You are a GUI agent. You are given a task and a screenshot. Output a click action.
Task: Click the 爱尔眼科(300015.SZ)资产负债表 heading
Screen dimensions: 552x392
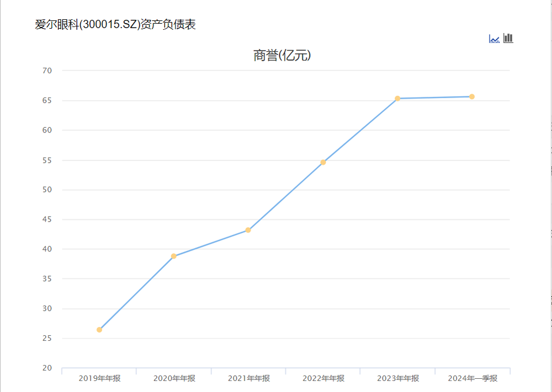pos(115,25)
